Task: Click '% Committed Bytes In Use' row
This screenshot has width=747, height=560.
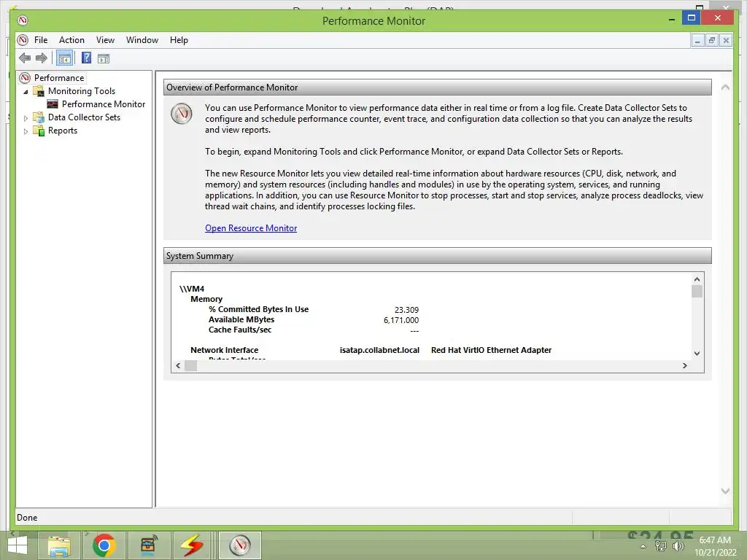Action: tap(314, 309)
